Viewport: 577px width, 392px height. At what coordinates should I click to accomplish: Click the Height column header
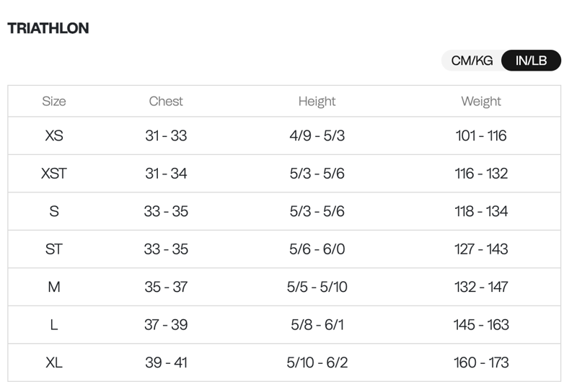317,102
